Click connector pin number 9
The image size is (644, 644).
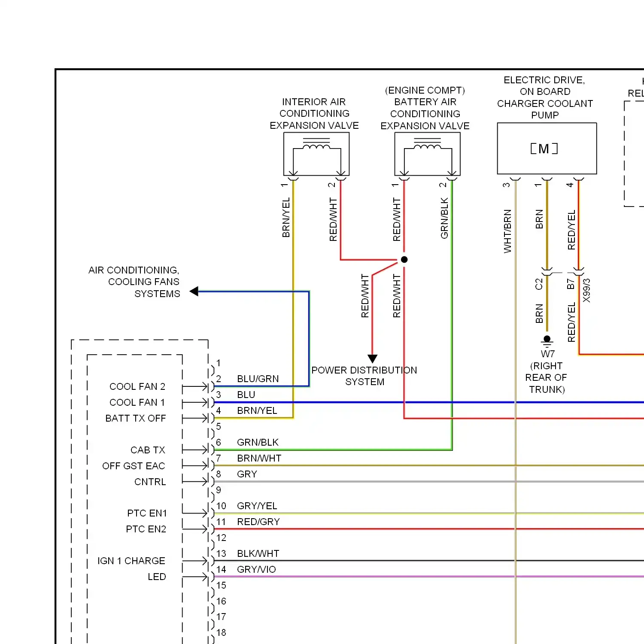pyautogui.click(x=219, y=490)
